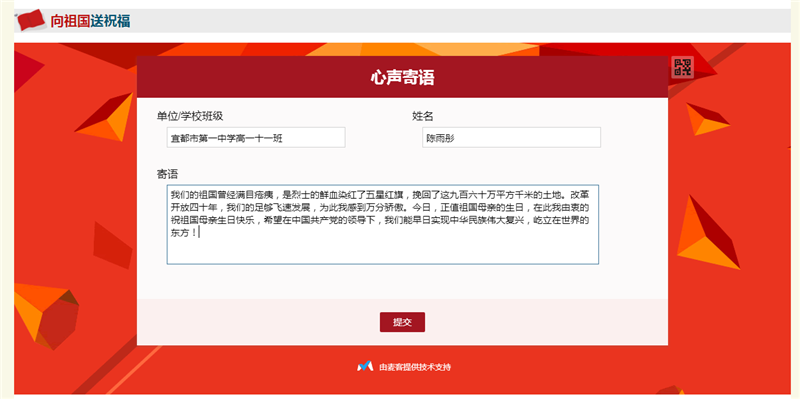The height and width of the screenshot is (399, 800).
Task: Place the cursor after 东方！ in the message
Action: pos(199,233)
